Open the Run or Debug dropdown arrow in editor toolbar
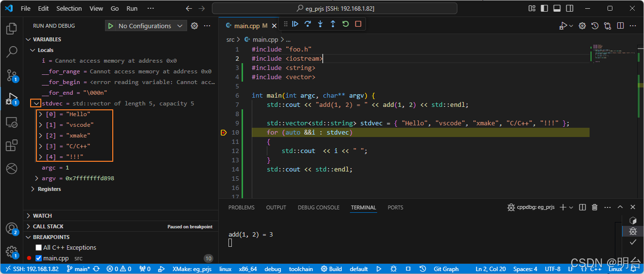 pyautogui.click(x=571, y=26)
